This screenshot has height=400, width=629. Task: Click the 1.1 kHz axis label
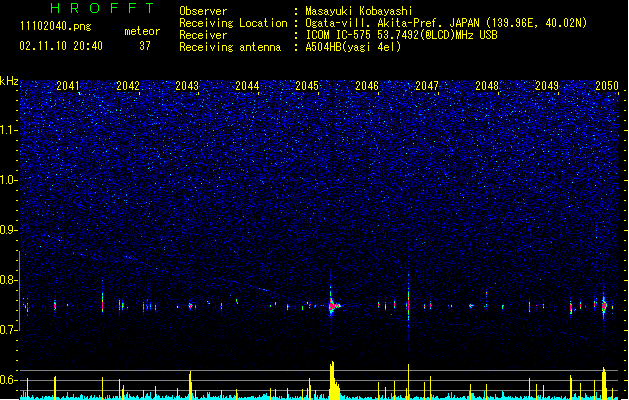(9, 130)
